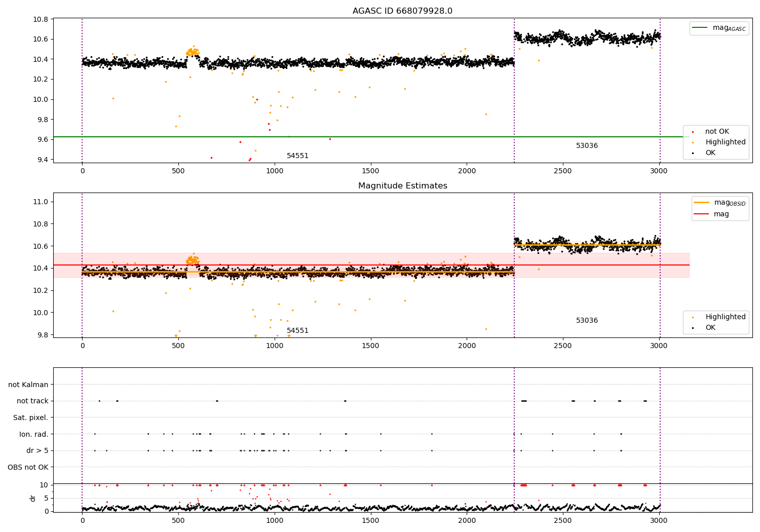Viewport: 760px width, 532px height.
Task: Click the 1500 tick under the top plot
Action: [x=370, y=171]
